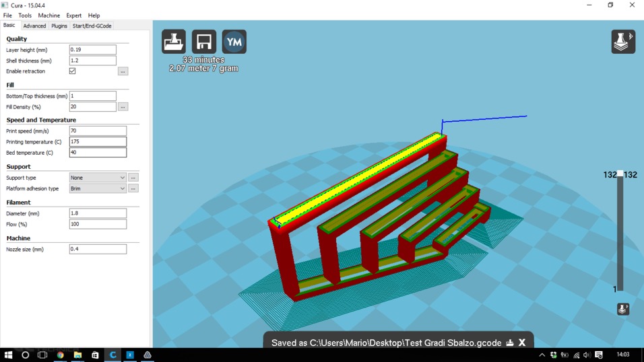Toggle the Enable retraction checkbox

tap(72, 71)
